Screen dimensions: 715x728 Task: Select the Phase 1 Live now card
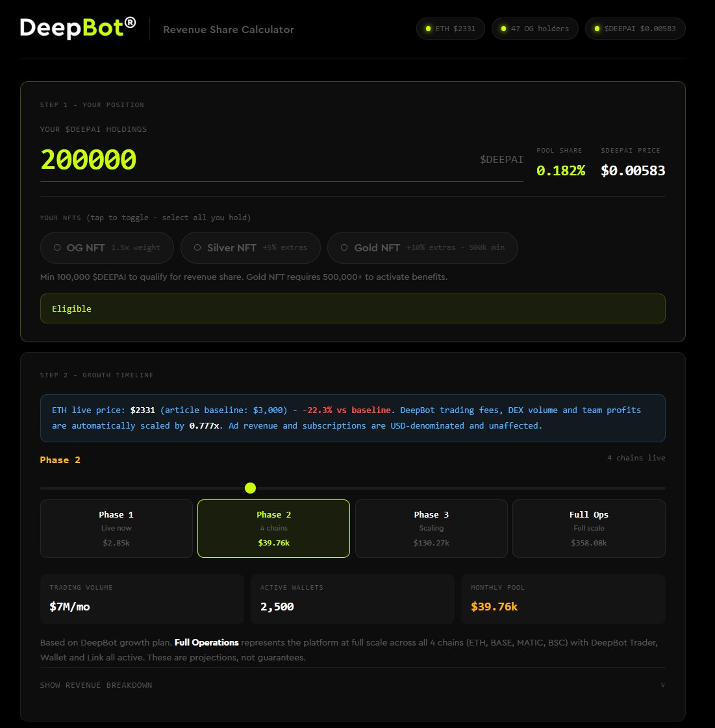pos(116,529)
